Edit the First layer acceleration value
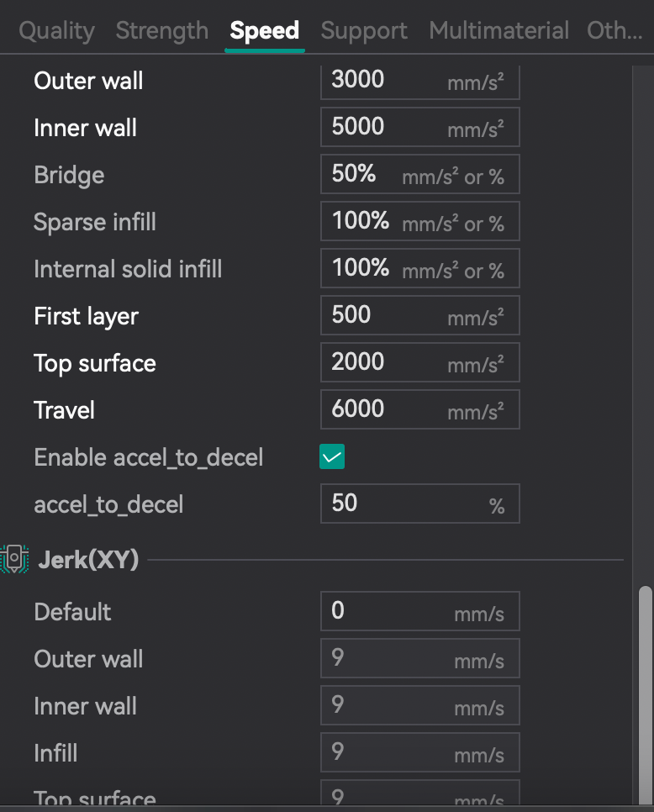Screen dimensions: 654x812 [x=387, y=315]
